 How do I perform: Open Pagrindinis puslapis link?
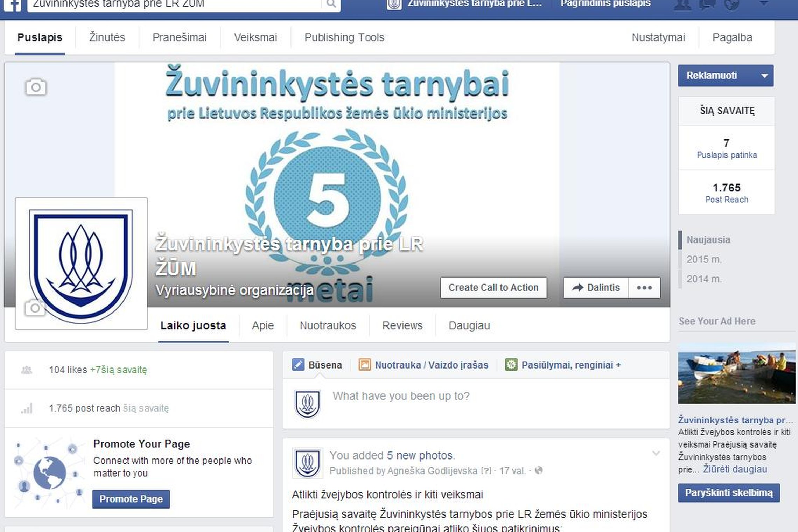tap(605, 3)
